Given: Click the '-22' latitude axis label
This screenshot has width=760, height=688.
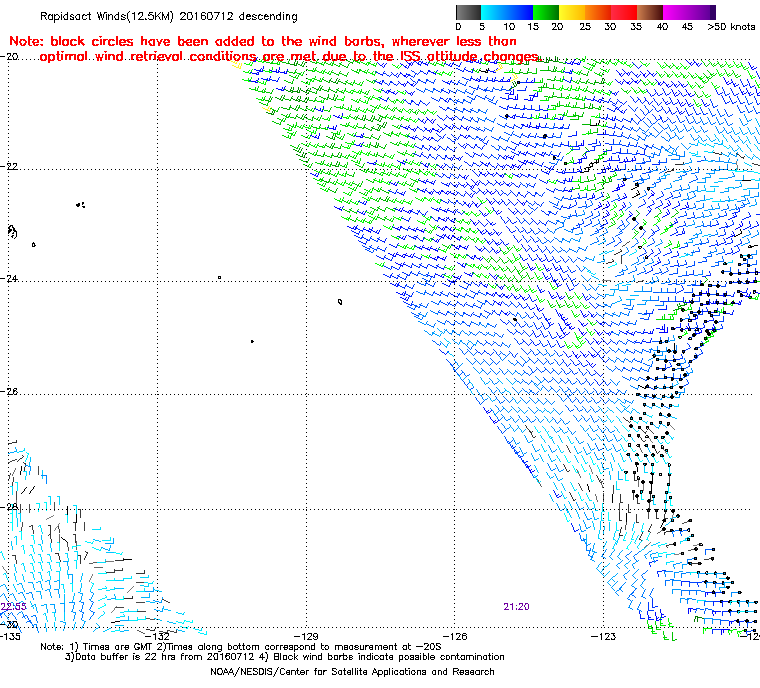Looking at the screenshot, I should pyautogui.click(x=9, y=166).
